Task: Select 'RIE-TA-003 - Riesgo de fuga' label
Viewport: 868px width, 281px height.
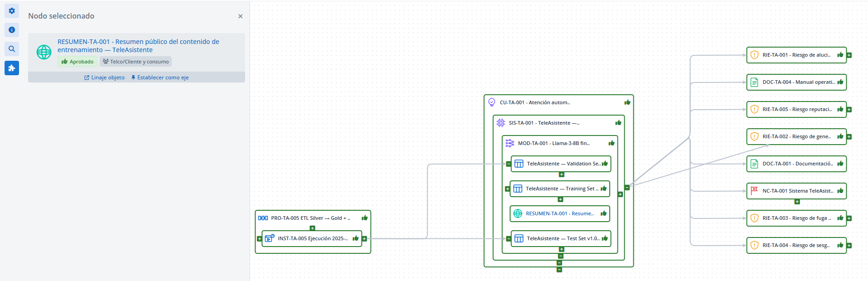Action: coord(797,218)
